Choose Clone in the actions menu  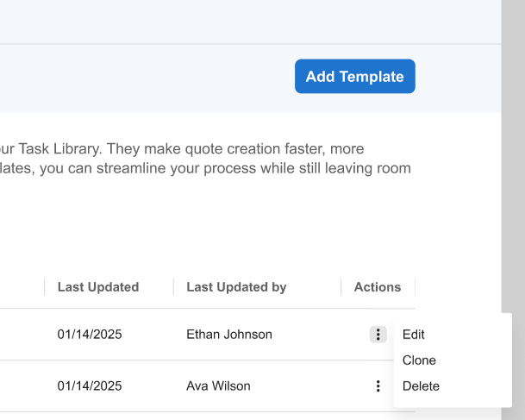point(419,360)
